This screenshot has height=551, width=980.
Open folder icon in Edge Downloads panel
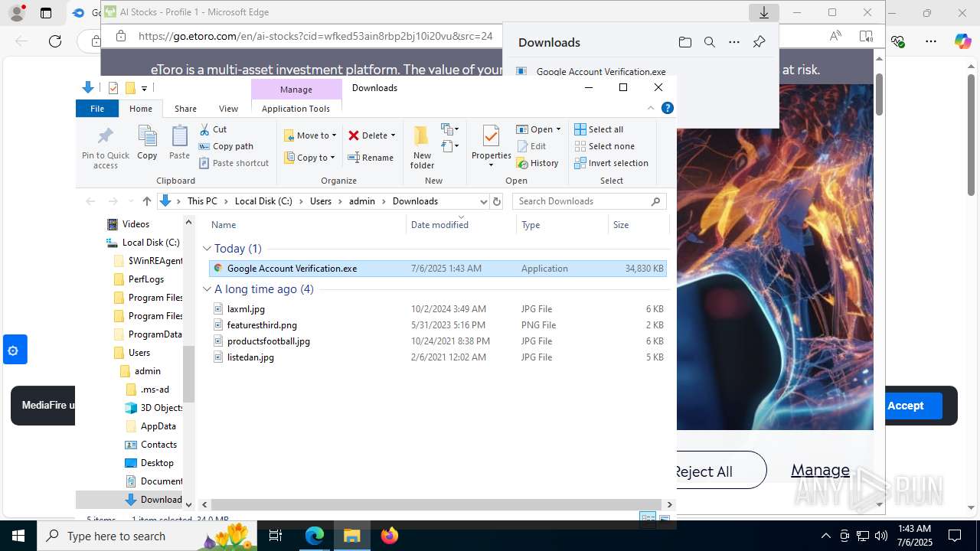[685, 42]
